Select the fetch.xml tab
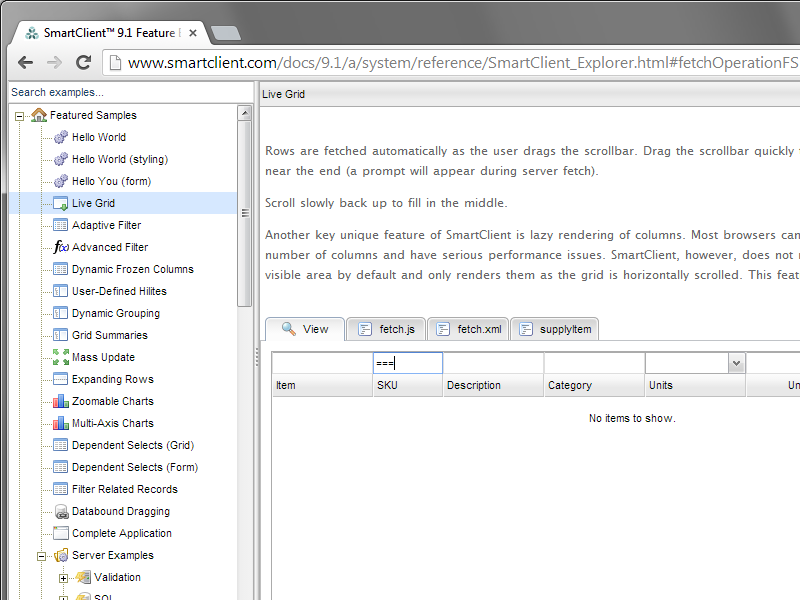 click(468, 329)
